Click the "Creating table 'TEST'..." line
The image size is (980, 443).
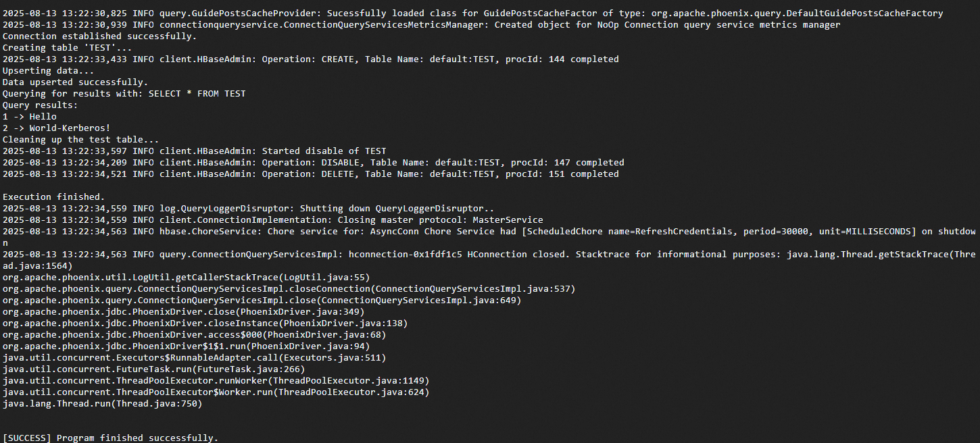67,48
